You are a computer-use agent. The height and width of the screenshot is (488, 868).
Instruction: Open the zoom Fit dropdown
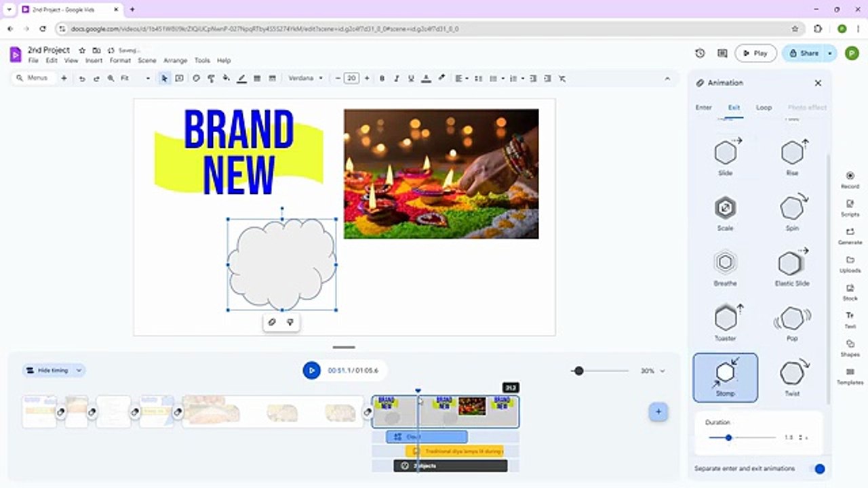click(x=135, y=79)
